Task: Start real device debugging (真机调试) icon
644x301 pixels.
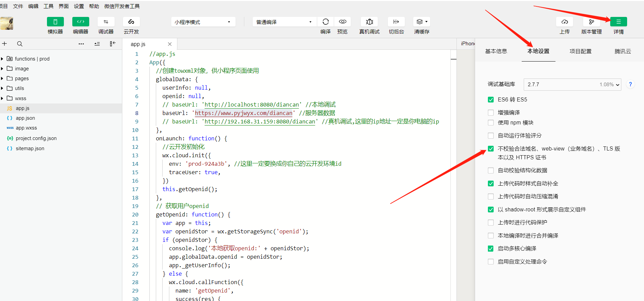Action: [x=369, y=22]
